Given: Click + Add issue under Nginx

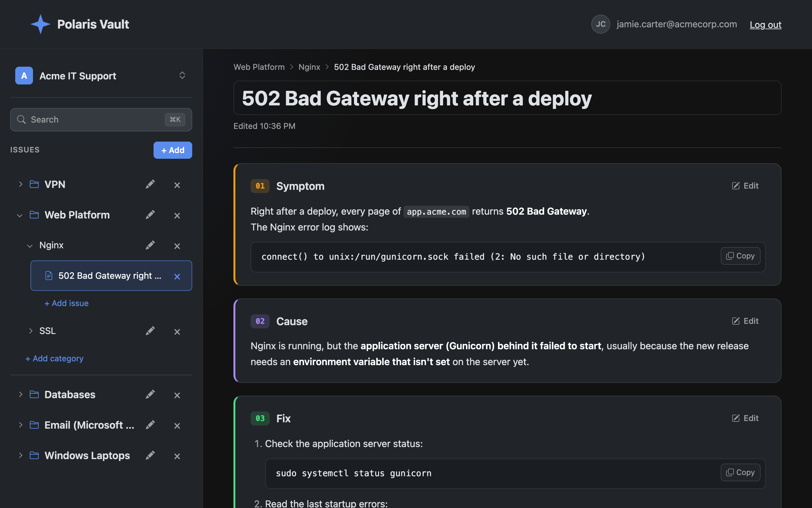Looking at the screenshot, I should (66, 303).
